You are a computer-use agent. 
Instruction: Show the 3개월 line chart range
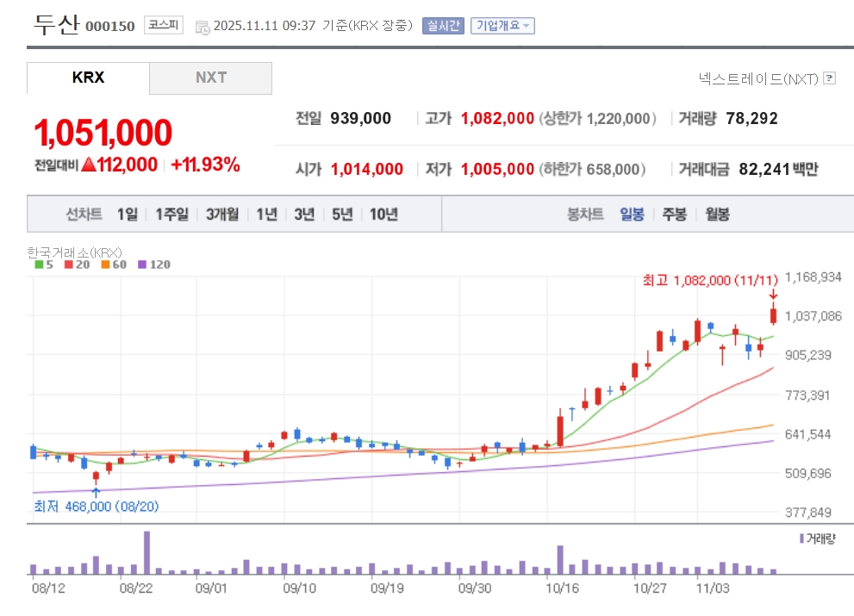click(222, 215)
